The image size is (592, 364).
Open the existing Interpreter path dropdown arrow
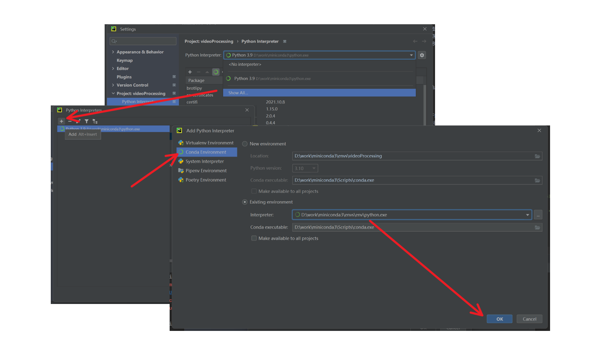(527, 215)
